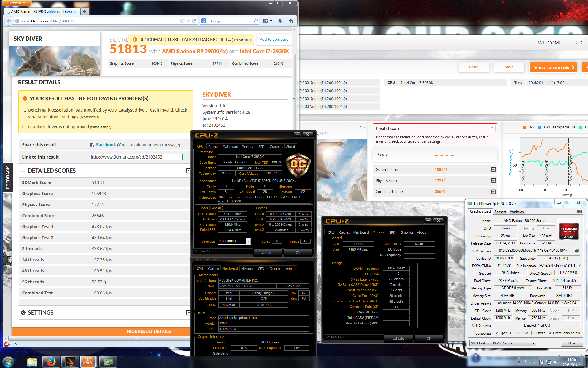Click Bus Interface question mark in GPU-Z

click(579, 266)
